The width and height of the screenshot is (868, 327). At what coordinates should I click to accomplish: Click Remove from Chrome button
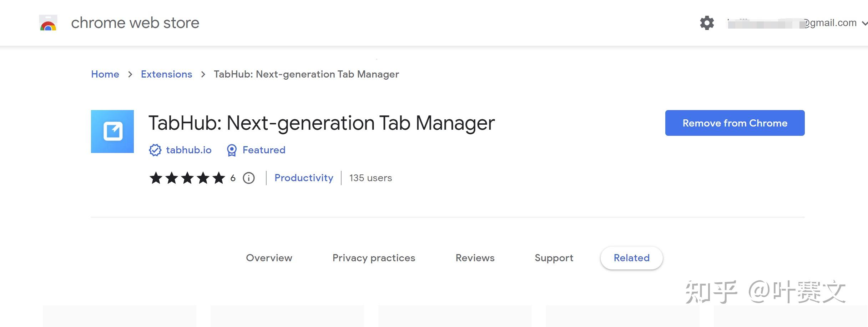coord(735,123)
